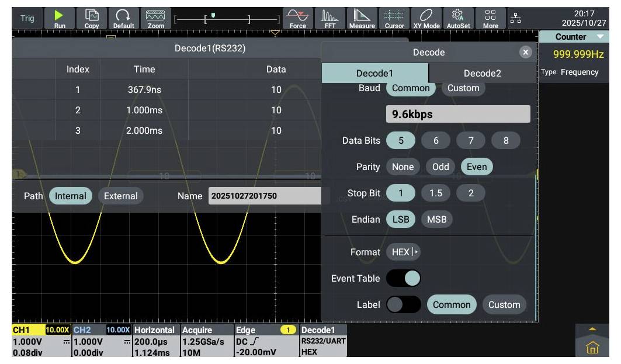
Task: Open the Counter panel dropdown arrow
Action: coord(599,37)
